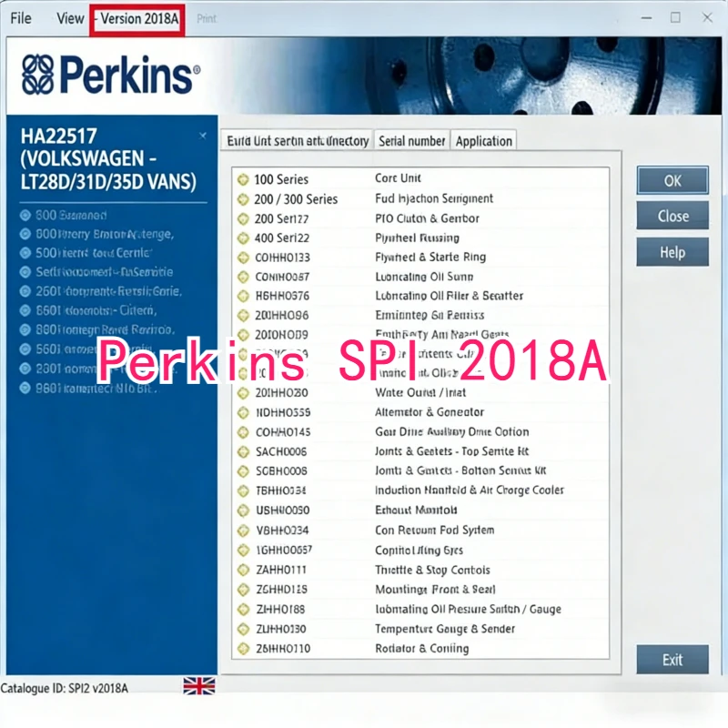
Task: Click the bullet of the first sidebar item
Action: pyautogui.click(x=25, y=215)
